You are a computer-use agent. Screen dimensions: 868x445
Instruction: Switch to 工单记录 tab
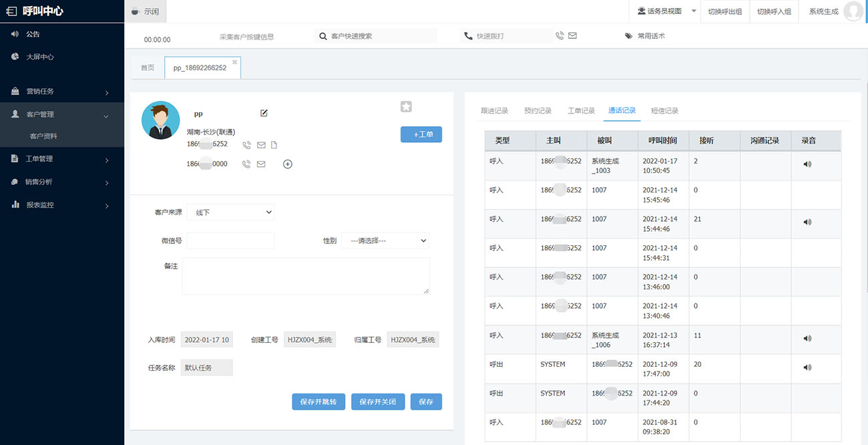coord(582,111)
